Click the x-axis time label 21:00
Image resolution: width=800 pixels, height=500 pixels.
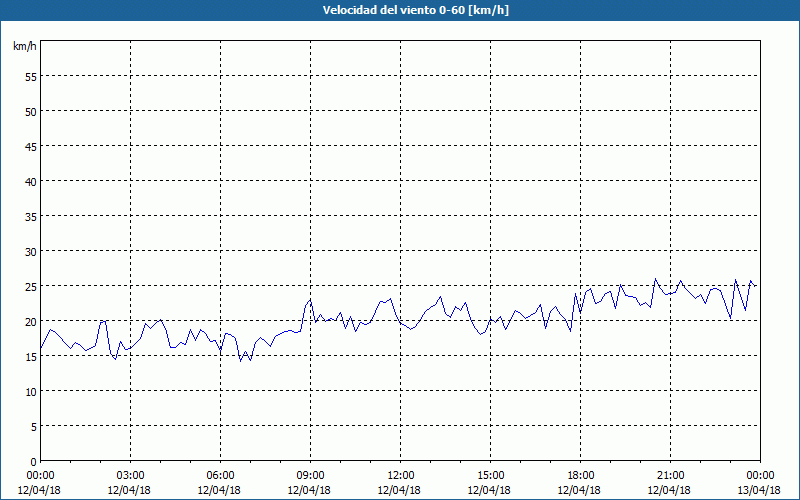click(x=670, y=476)
